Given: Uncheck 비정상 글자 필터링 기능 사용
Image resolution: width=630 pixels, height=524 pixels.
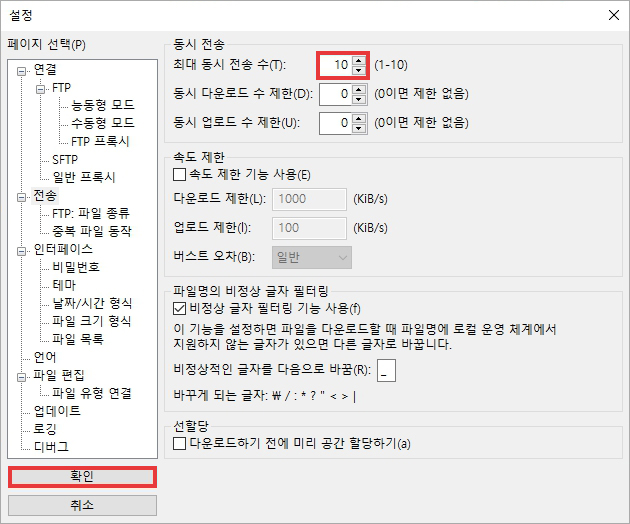Looking at the screenshot, I should (179, 309).
